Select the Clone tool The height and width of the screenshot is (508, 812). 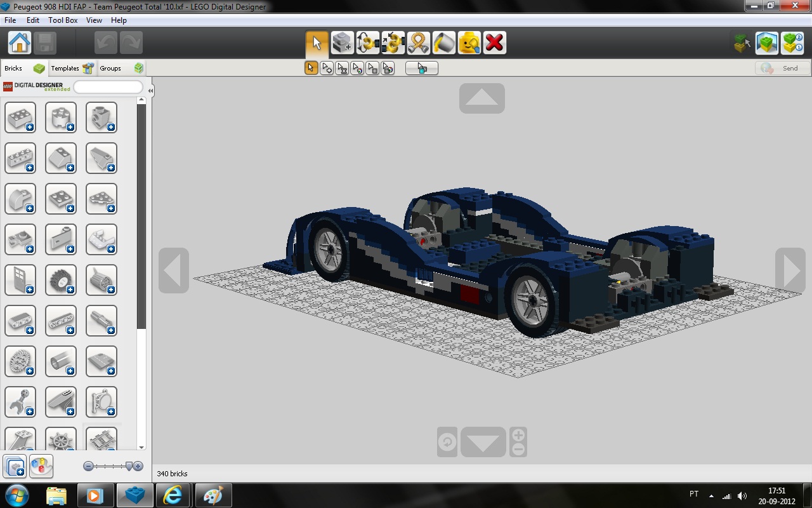(342, 43)
